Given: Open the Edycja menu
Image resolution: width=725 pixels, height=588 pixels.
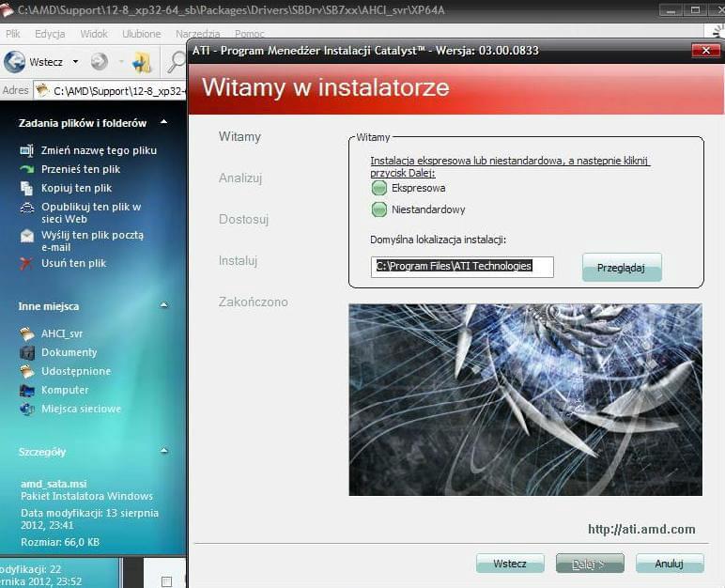Looking at the screenshot, I should [50, 34].
